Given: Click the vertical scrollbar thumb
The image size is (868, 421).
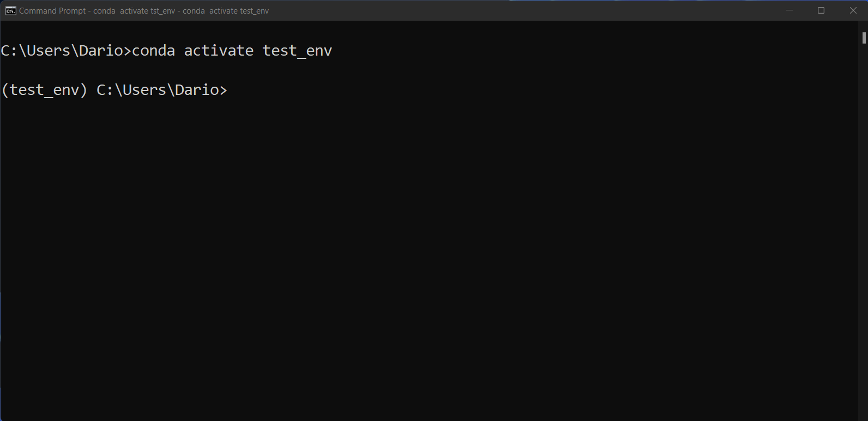Looking at the screenshot, I should click(x=864, y=38).
